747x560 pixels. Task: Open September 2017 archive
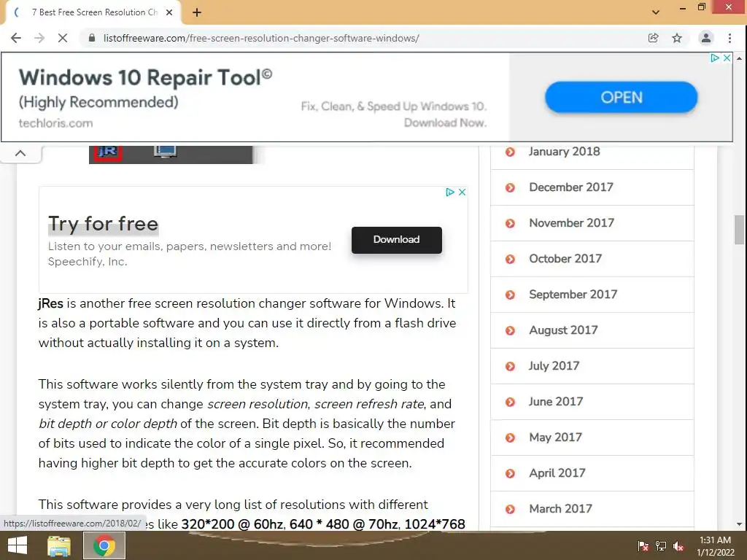pos(573,295)
